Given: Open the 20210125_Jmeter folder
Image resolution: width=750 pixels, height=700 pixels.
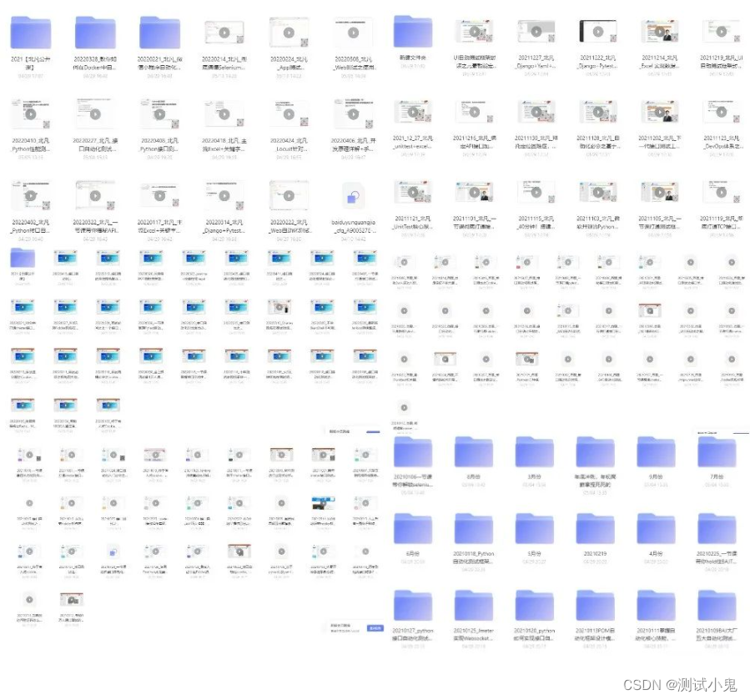Looking at the screenshot, I should [x=474, y=606].
